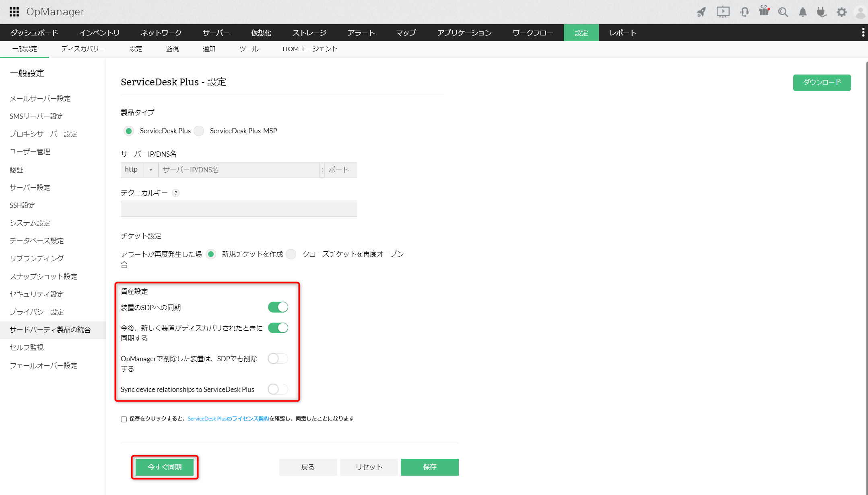
Task: Open the apps grid icon next to OpManager
Action: click(14, 12)
